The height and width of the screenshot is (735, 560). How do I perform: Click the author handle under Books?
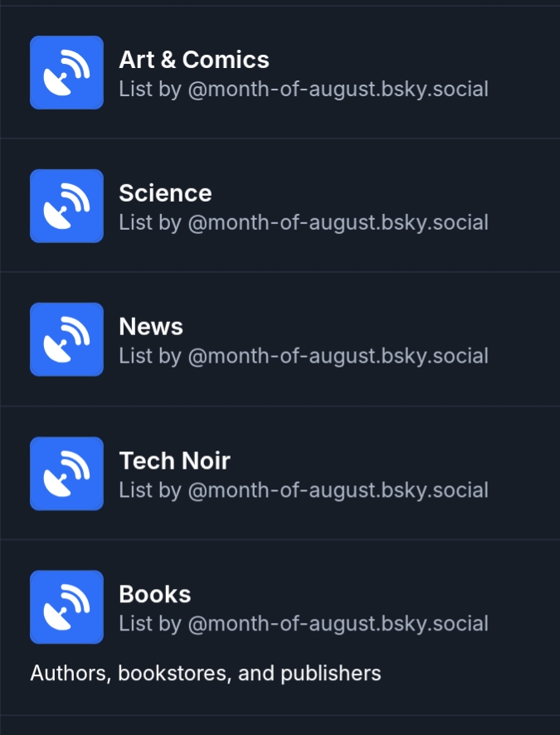tap(338, 623)
